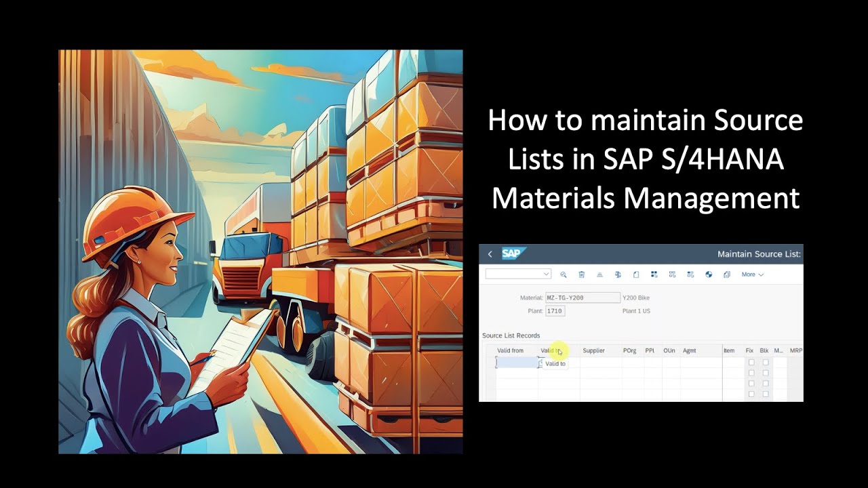Click the balance scale toolbar icon
The image size is (868, 488).
click(x=618, y=274)
